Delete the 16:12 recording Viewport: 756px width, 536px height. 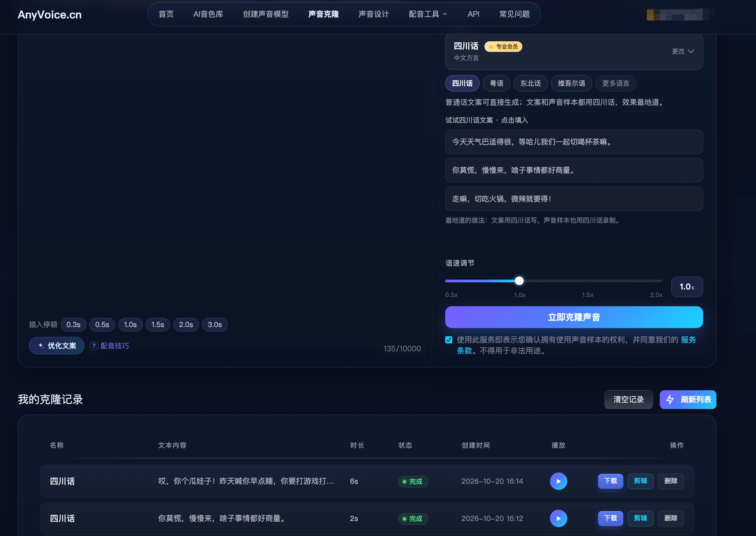(x=671, y=518)
